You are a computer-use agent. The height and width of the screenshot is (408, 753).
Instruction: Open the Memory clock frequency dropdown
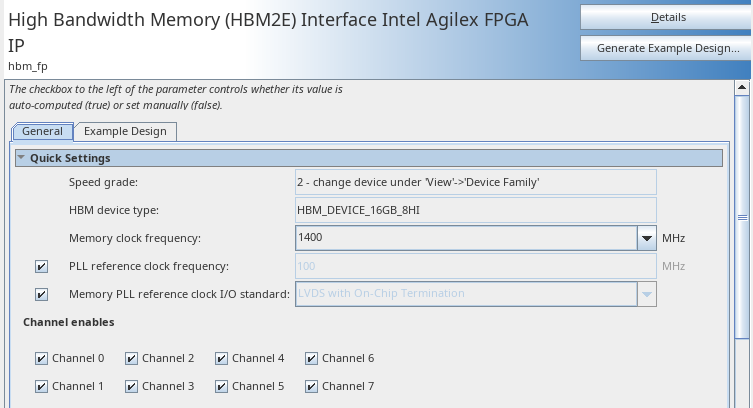tap(646, 238)
